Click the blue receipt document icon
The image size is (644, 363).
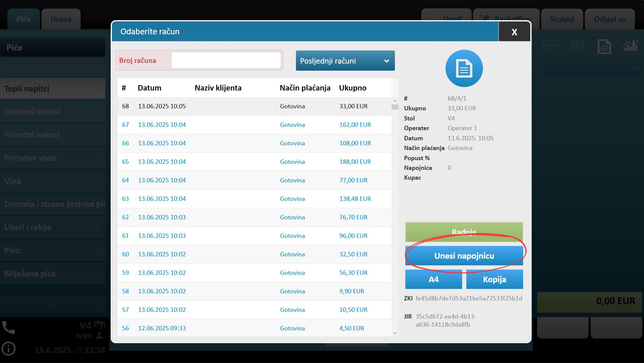click(x=464, y=68)
